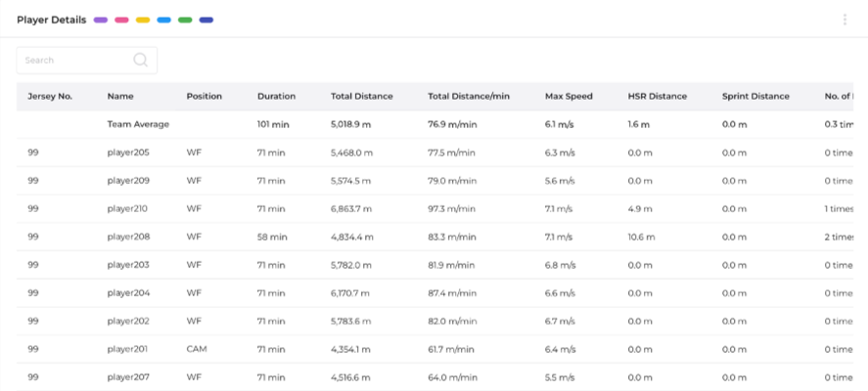Image resolution: width=868 pixels, height=391 pixels.
Task: Click the 79.0 m/min cell
Action: [x=452, y=181]
